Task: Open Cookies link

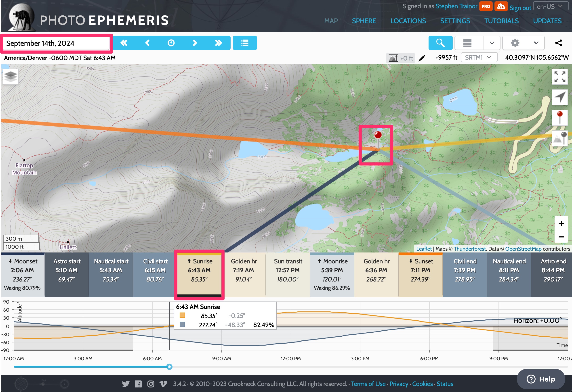Action: click(422, 384)
